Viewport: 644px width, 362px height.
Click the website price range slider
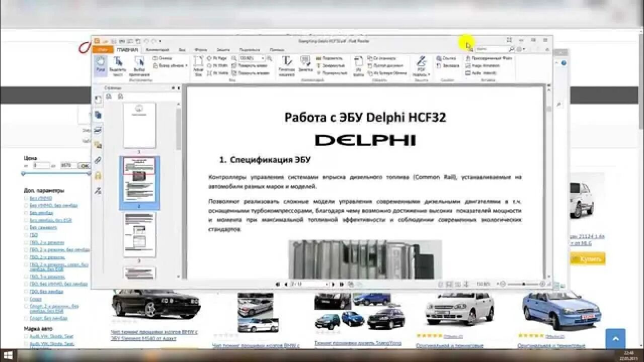(x=56, y=173)
